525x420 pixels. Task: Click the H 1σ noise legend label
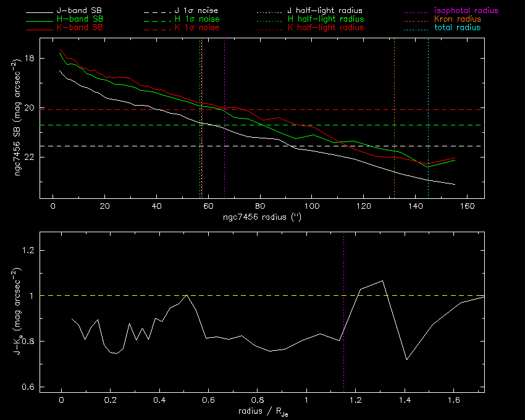[x=197, y=19]
